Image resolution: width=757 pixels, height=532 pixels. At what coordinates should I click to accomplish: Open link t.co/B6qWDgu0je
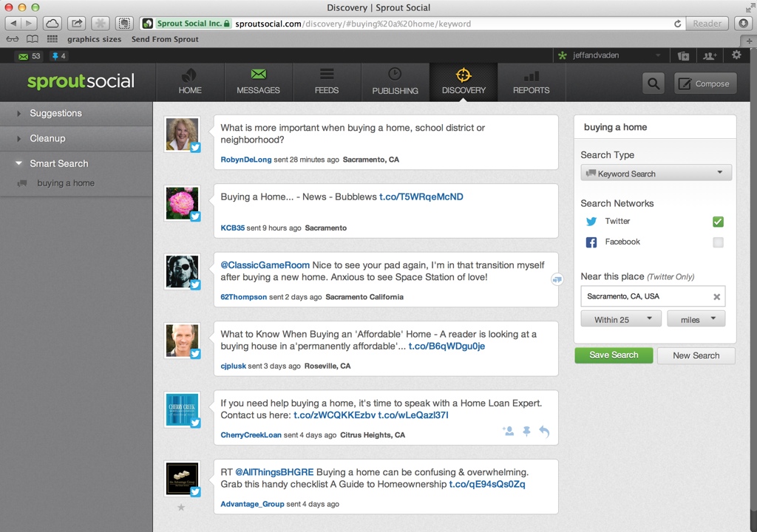(x=447, y=346)
